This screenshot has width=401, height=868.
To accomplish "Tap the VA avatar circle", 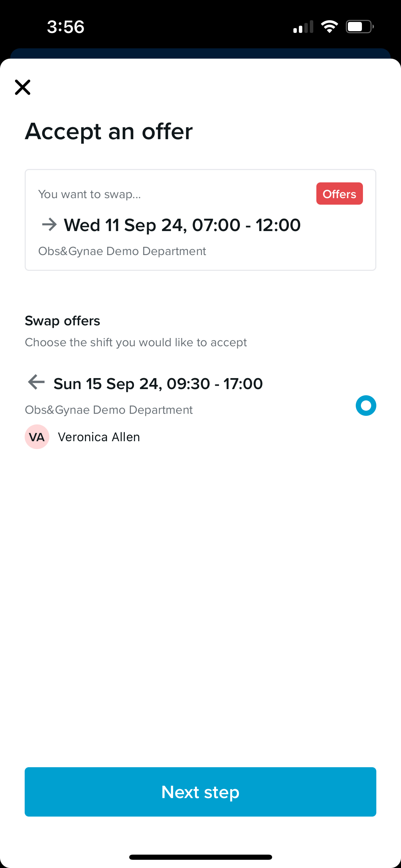I will coord(37,437).
